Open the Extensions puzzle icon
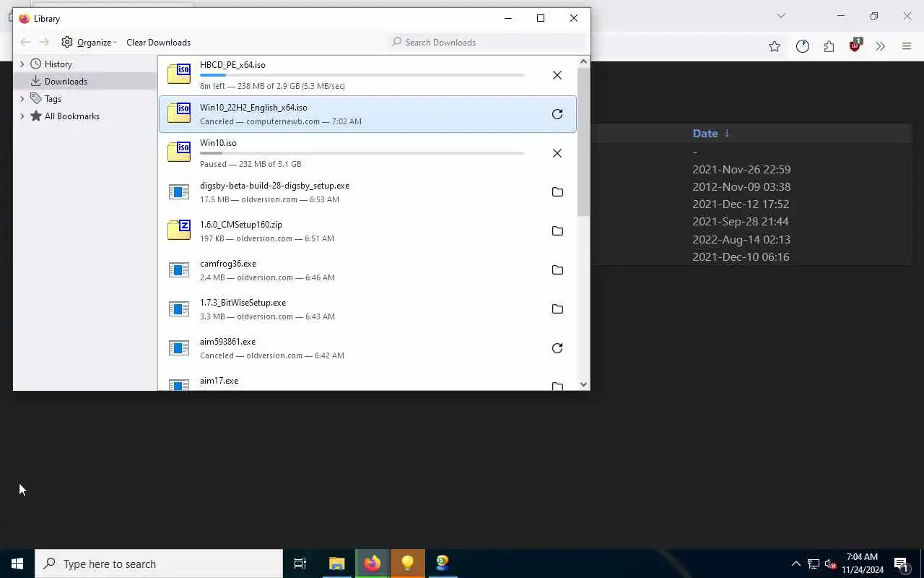Viewport: 924px width, 578px height. coord(829,46)
